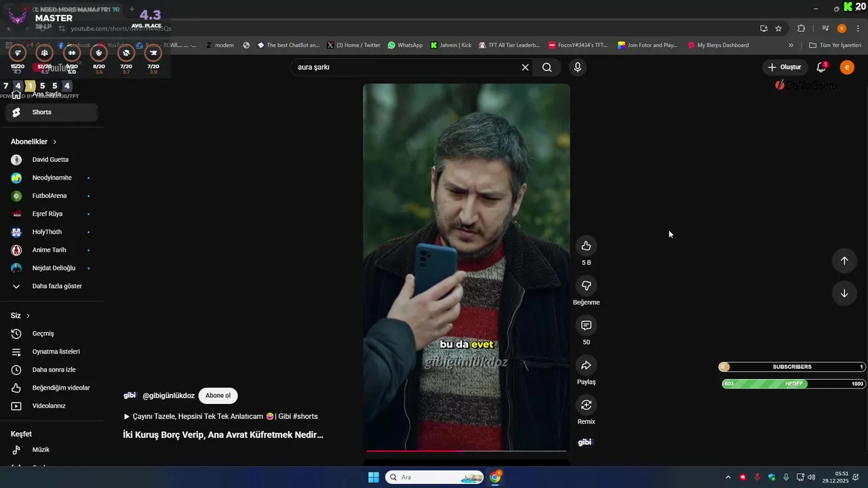Open Join Fotor and Play bookmark
The height and width of the screenshot is (488, 868).
coord(648,45)
